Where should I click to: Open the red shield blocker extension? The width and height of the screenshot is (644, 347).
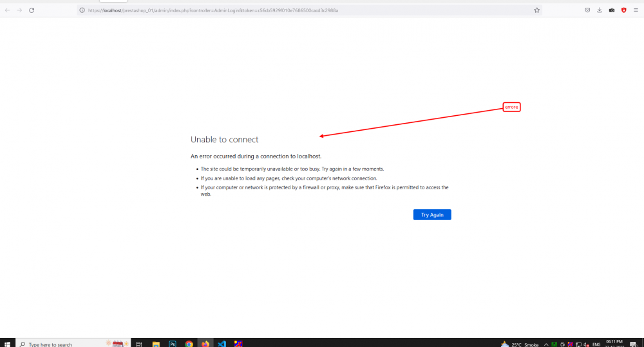(624, 10)
